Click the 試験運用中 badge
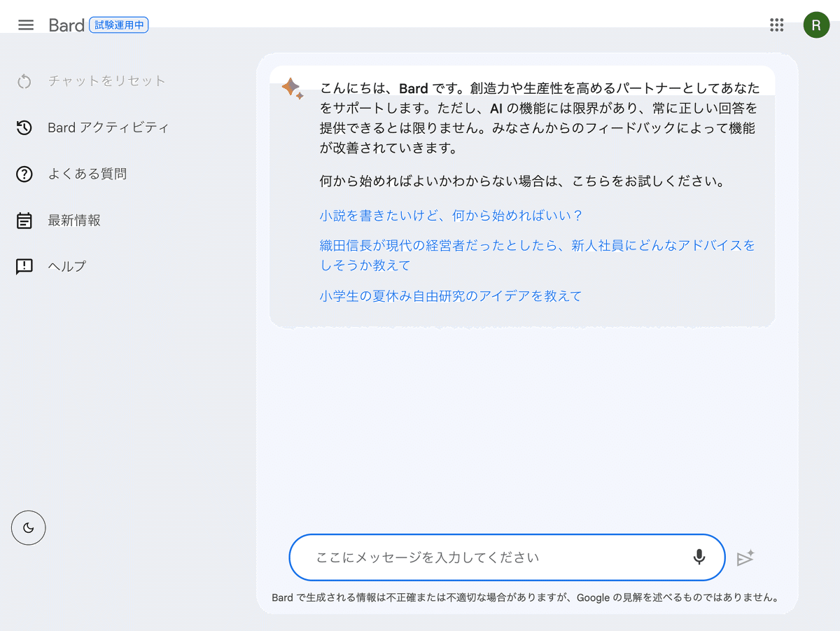 pos(119,25)
